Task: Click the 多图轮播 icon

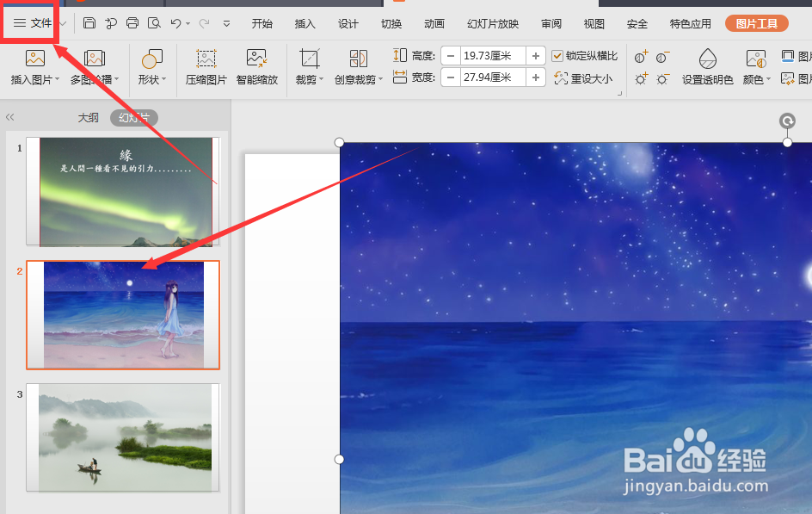Action: tap(95, 58)
